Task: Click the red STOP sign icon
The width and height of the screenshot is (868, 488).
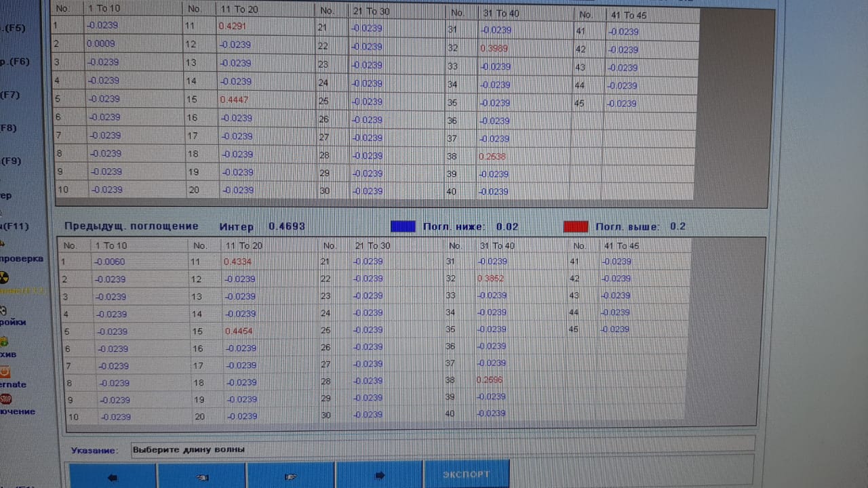Action: 5,399
